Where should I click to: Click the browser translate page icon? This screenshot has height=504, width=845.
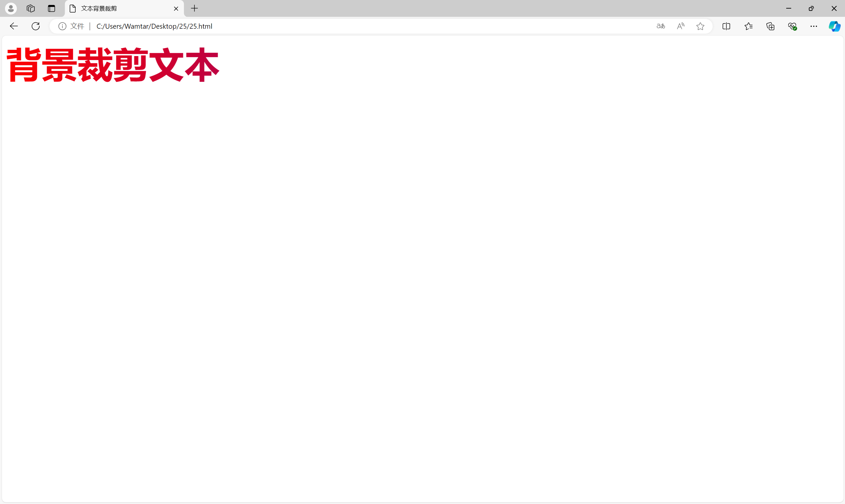click(661, 26)
